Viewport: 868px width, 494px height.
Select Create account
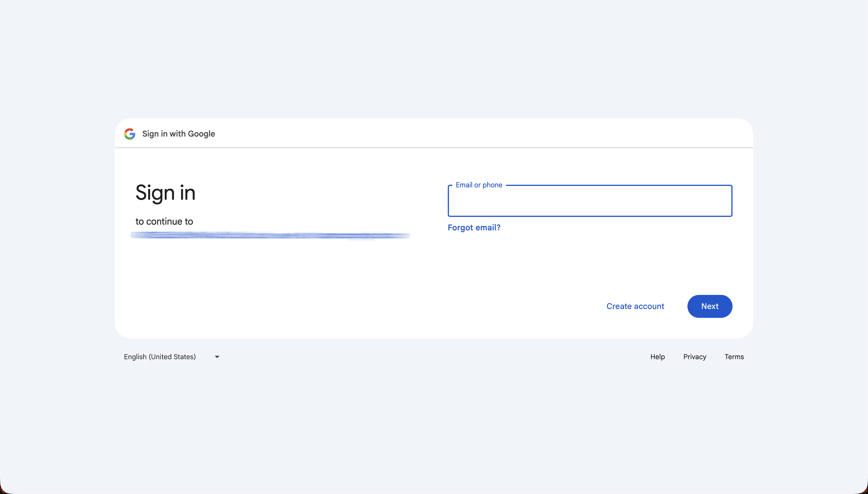click(x=635, y=306)
